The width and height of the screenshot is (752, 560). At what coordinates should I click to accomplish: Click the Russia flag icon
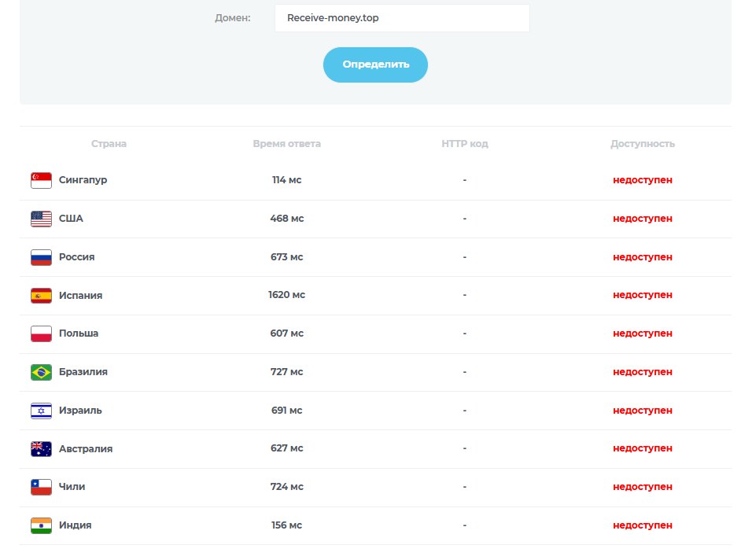click(x=41, y=257)
